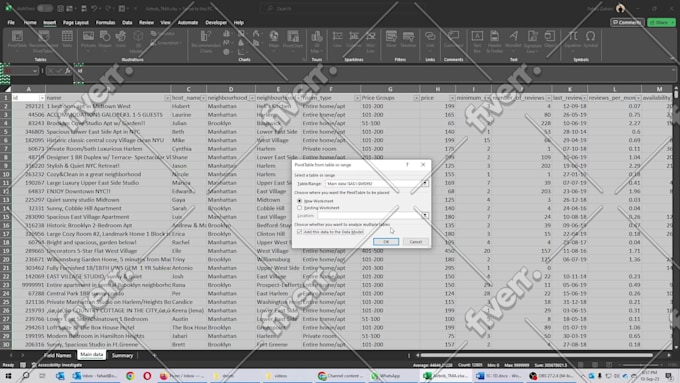
Task: Switch to the Page Layout tab
Action: coord(75,23)
